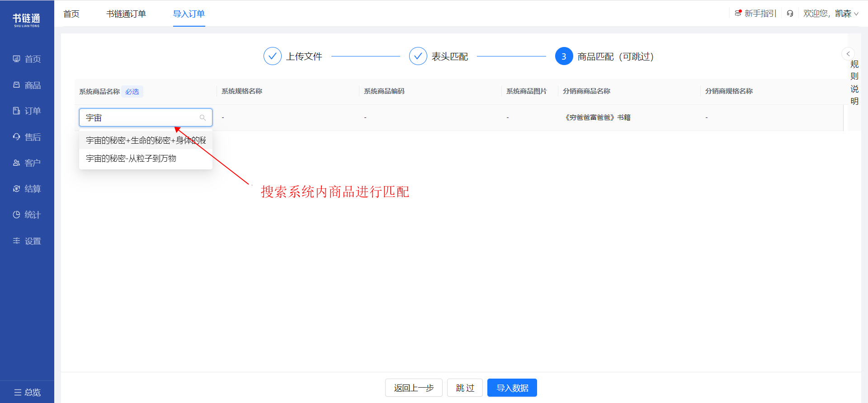
Task: Open 首页 from the left sidebar
Action: point(27,59)
